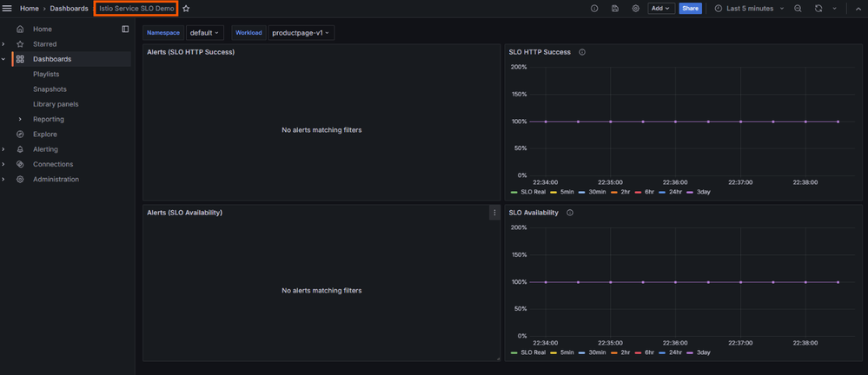
Task: Open Library panels in the sidebar
Action: click(x=56, y=104)
